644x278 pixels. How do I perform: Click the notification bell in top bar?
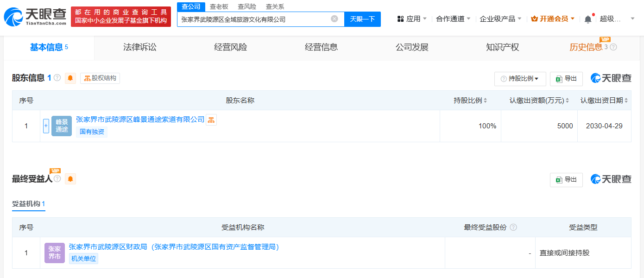click(587, 19)
